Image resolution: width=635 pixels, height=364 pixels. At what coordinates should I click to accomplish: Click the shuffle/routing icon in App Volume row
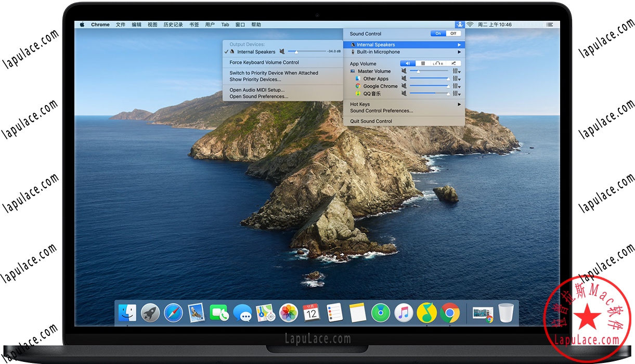click(x=453, y=63)
